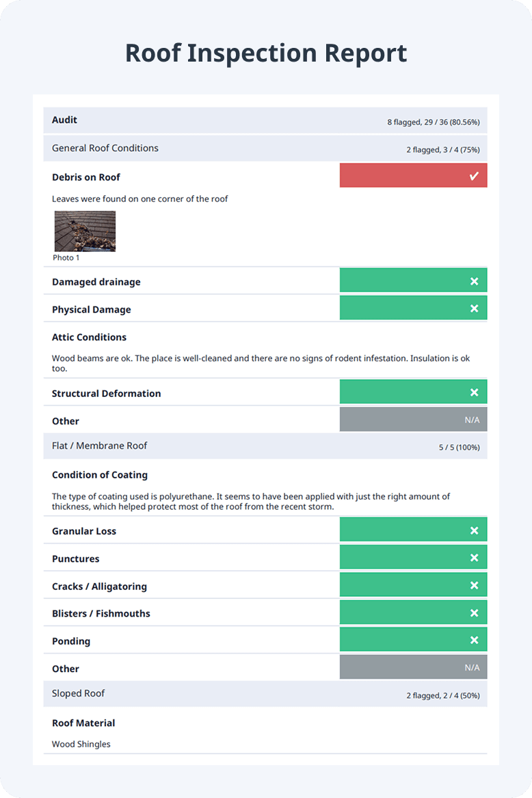Click the Roof Material label
Screen dimensions: 532x798
(83, 723)
